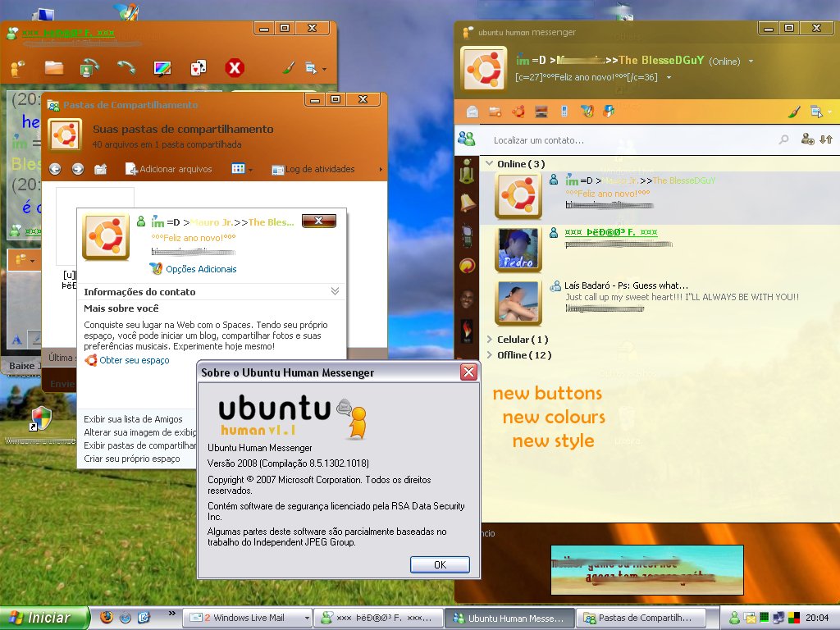Open the mail envelope icon in messenger toolbar

pyautogui.click(x=472, y=112)
